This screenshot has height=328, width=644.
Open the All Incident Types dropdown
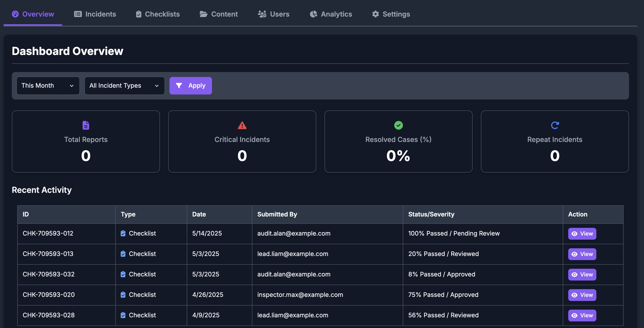pyautogui.click(x=124, y=86)
